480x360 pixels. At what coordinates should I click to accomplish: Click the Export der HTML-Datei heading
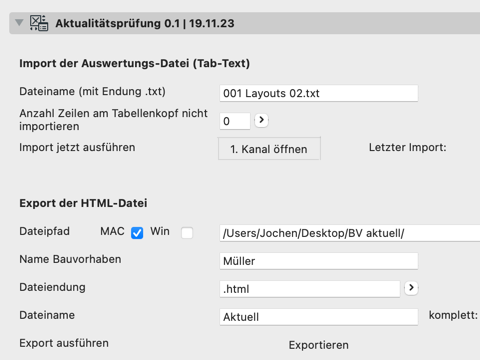(x=83, y=203)
